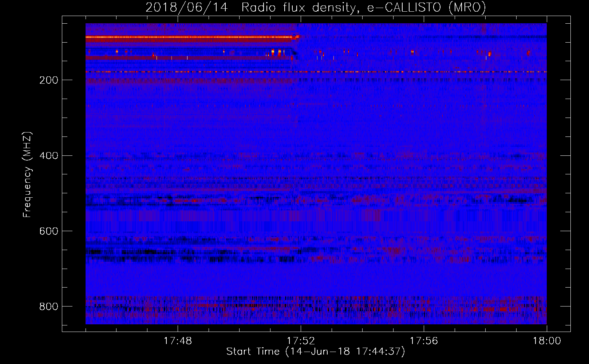Viewport: 589px width, 364px height.
Task: Click the 'Frequency (MHZ)' y-axis label
Action: pyautogui.click(x=27, y=175)
